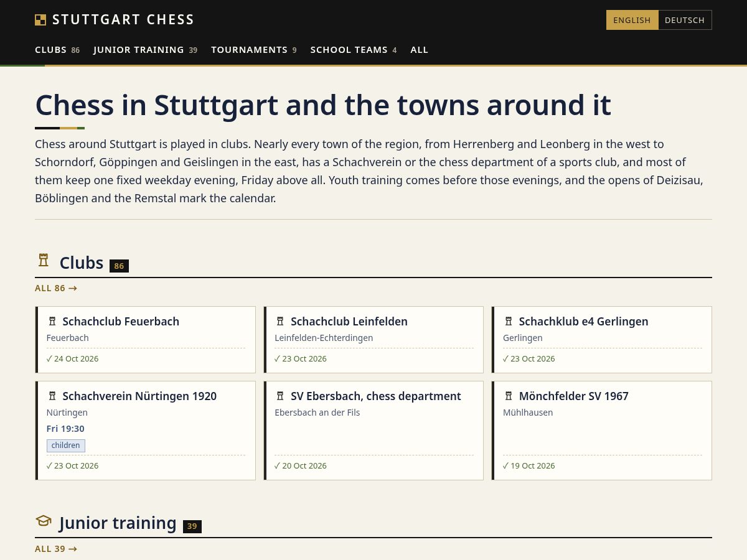Click the Ebersbach an der Fils location text
The height and width of the screenshot is (560, 747).
[x=317, y=413]
